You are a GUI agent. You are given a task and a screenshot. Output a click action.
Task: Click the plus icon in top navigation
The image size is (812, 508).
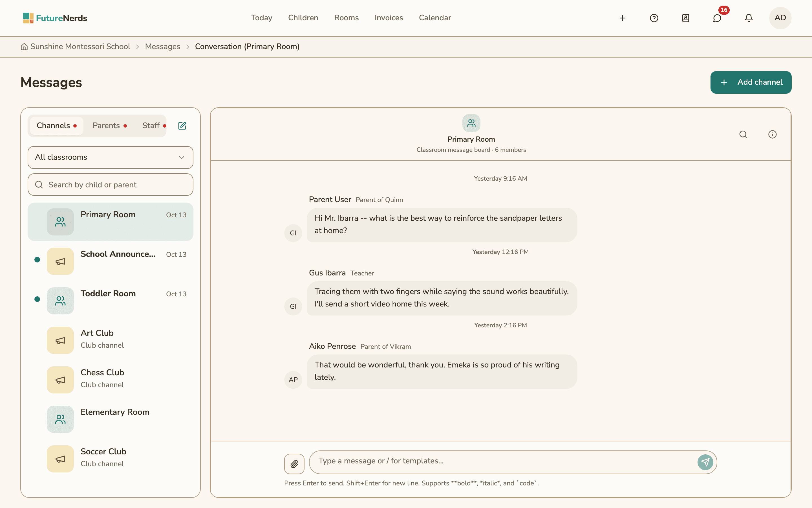point(623,18)
